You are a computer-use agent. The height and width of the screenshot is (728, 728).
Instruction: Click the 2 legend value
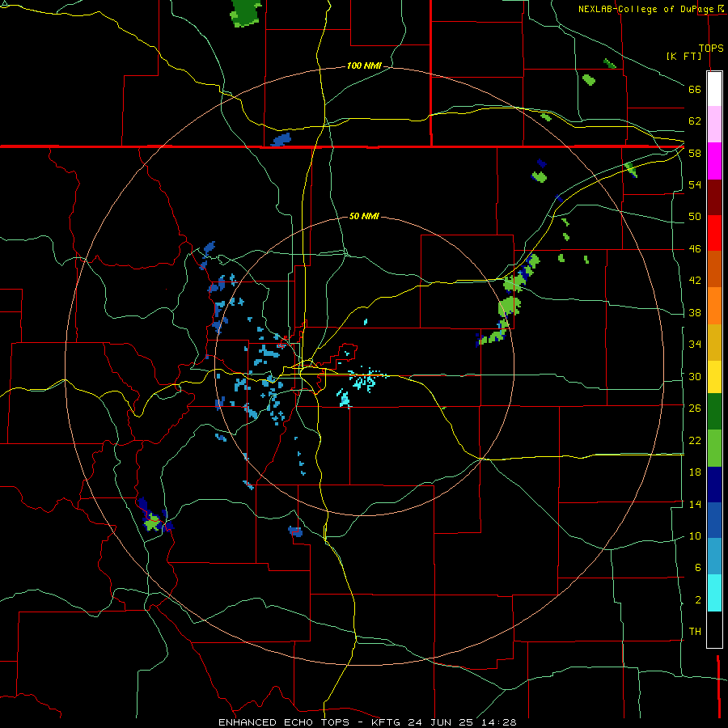pos(697,600)
